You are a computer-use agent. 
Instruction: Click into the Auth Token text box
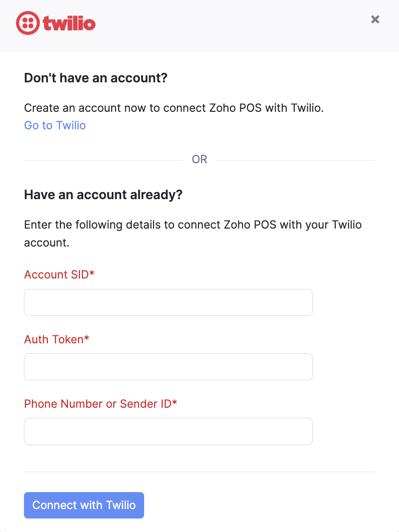coord(168,367)
